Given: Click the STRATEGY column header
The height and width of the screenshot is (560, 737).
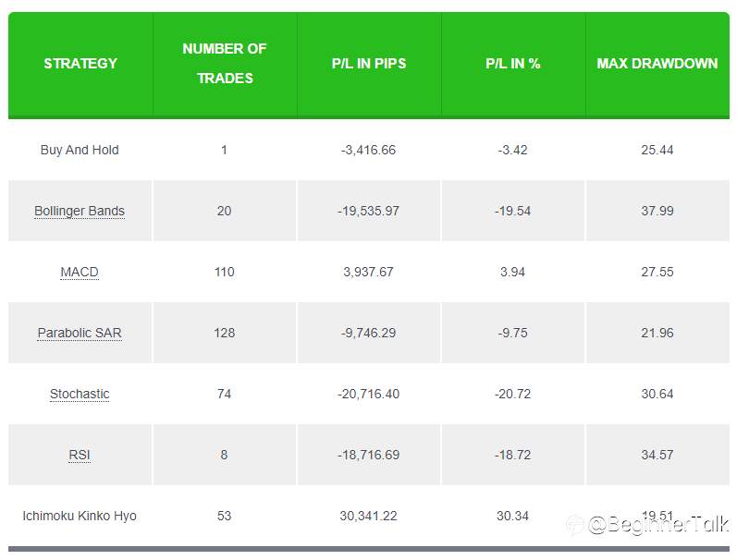Looking at the screenshot, I should [x=80, y=64].
